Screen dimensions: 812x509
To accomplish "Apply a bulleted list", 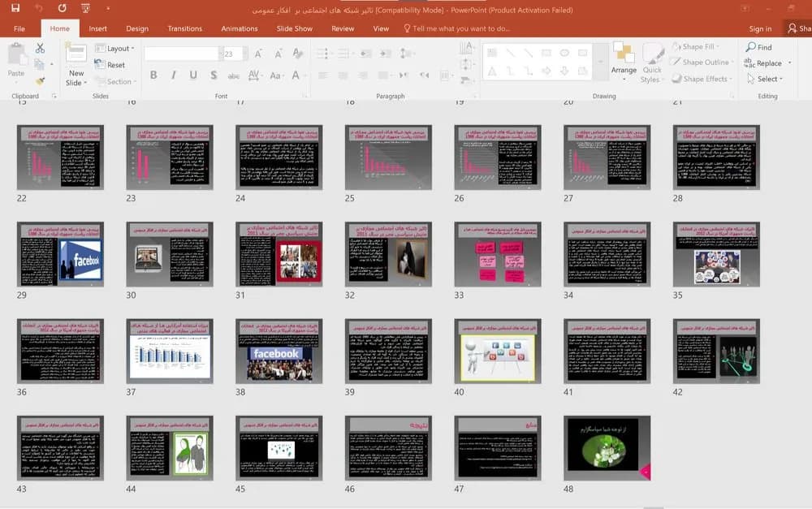I will [322, 54].
